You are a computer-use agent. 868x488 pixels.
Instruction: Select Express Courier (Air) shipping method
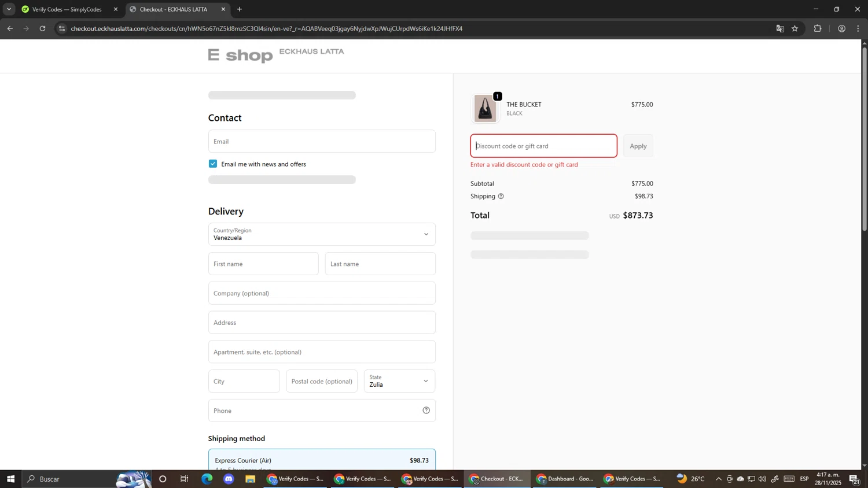click(x=322, y=460)
